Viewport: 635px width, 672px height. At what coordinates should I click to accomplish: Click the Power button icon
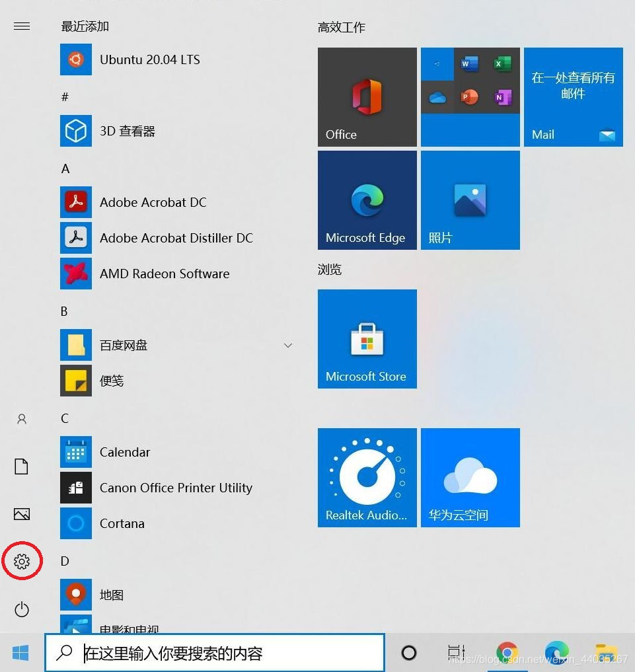pos(22,609)
